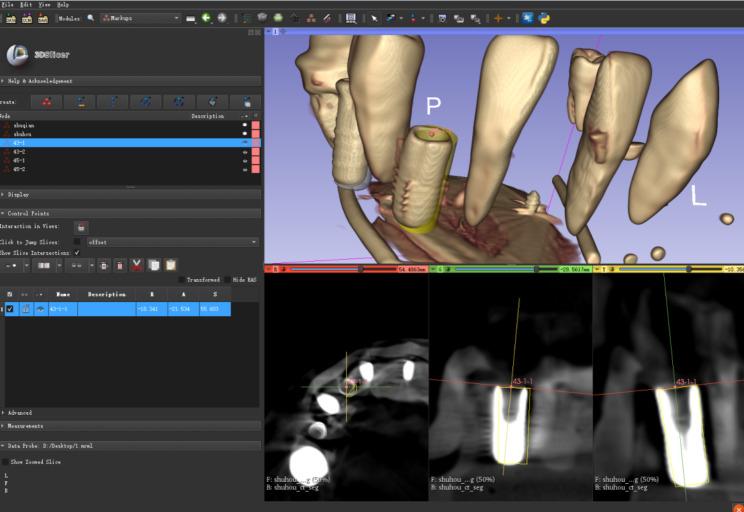This screenshot has width=744, height=512.
Task: Click the Description column header in points table
Action: pos(106,294)
